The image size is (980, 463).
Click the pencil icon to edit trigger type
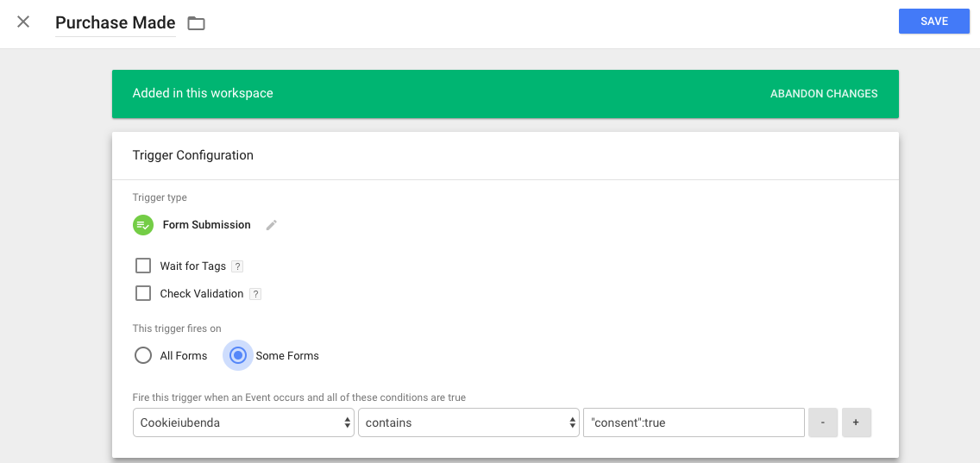click(x=272, y=225)
